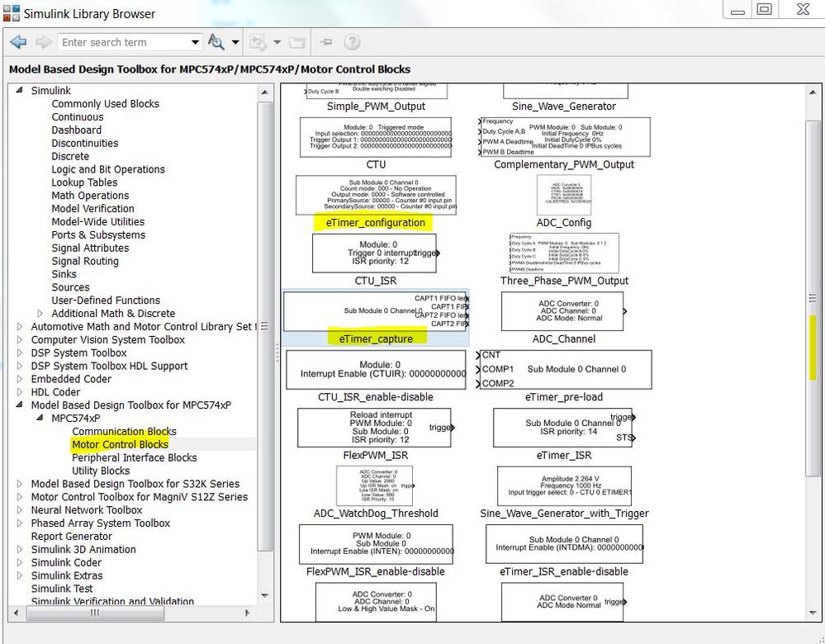Select Ports & Subsystems library
825x644 pixels.
[x=98, y=235]
